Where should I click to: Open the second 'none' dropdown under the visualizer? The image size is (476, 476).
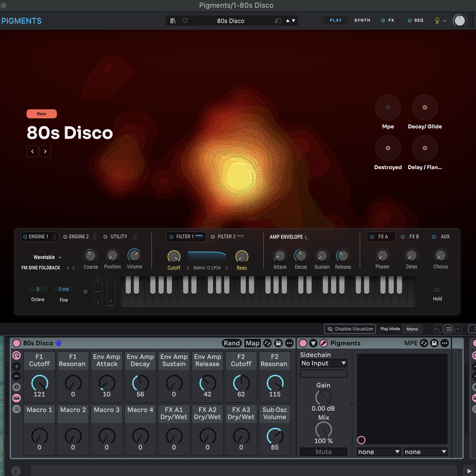pos(426,452)
